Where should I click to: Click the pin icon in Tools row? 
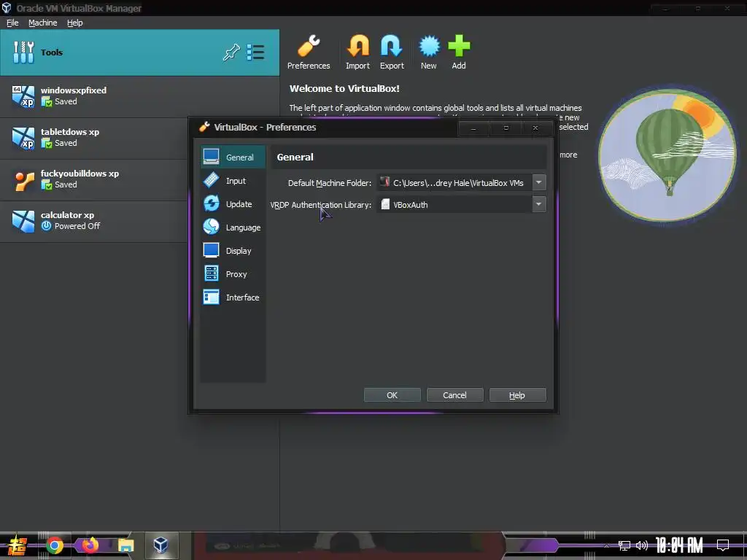coord(231,52)
